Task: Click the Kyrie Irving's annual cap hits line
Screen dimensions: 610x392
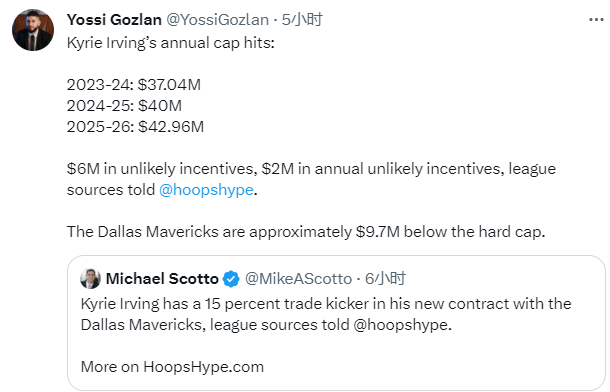Action: click(171, 43)
